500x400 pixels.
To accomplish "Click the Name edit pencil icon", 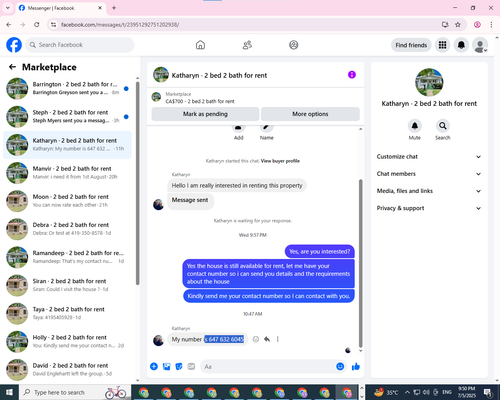I will (266, 127).
